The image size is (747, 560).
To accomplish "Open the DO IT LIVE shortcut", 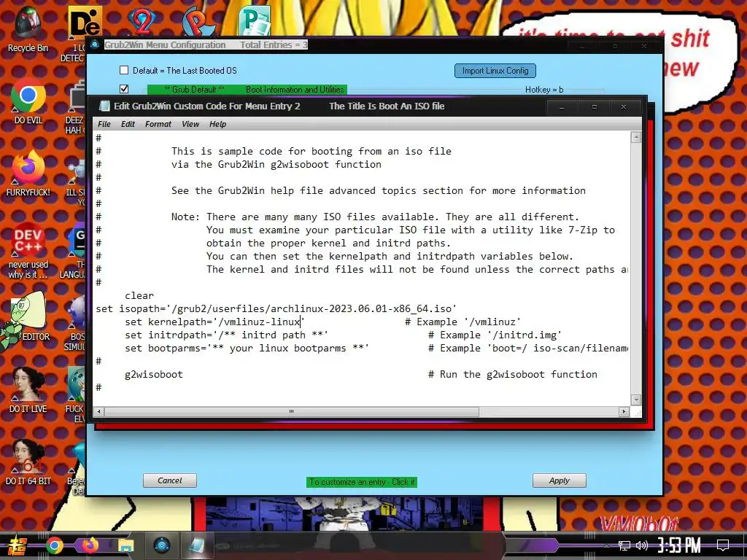I will (28, 391).
